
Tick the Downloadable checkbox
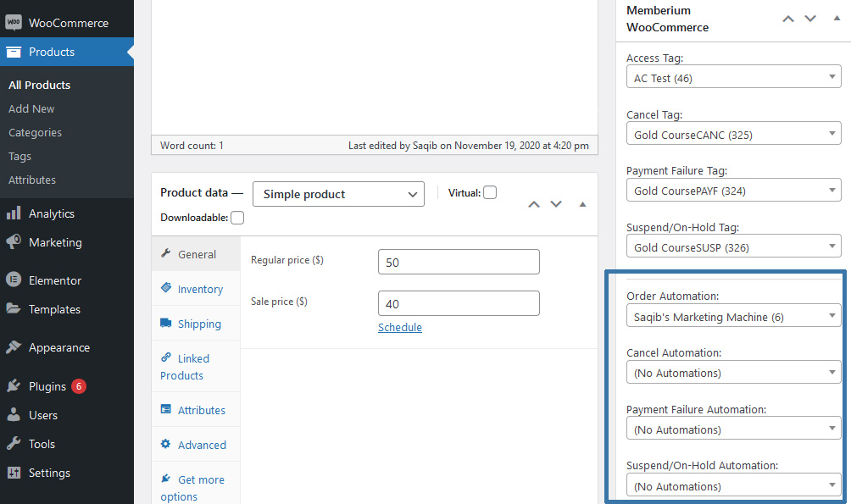click(237, 218)
